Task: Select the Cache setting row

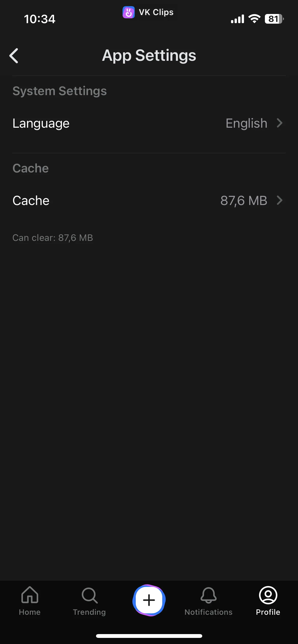Action: [149, 200]
